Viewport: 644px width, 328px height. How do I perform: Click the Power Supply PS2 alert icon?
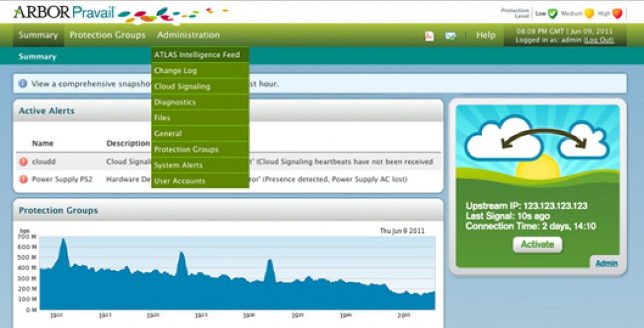click(x=24, y=180)
